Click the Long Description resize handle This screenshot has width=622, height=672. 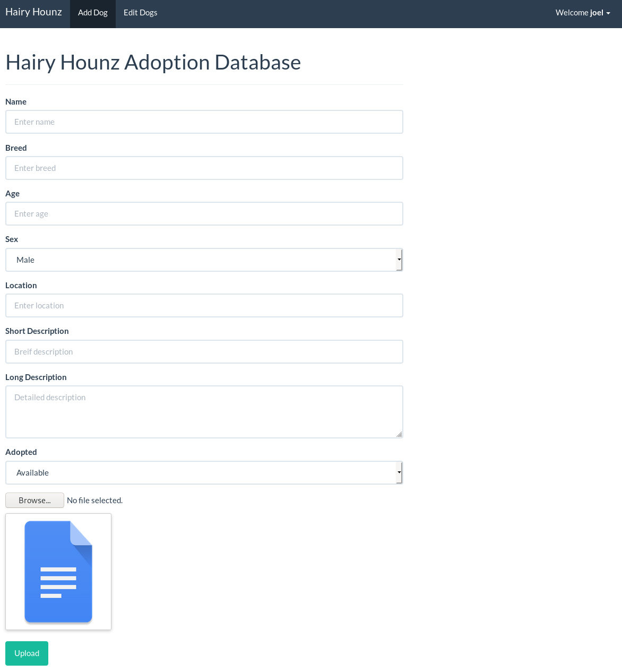tap(399, 434)
